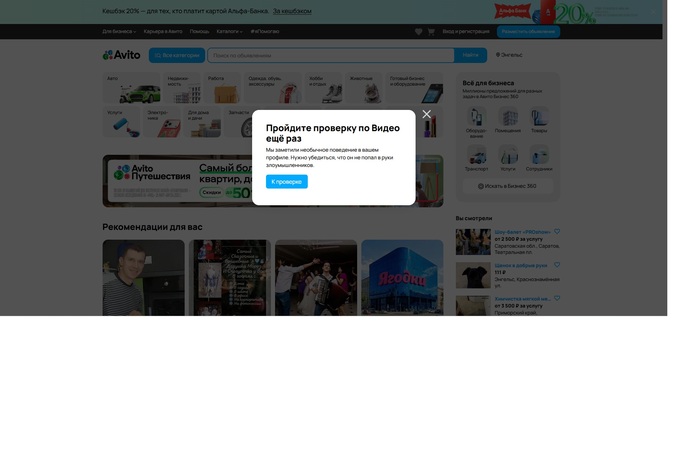Open the Недвижимость category tile
The height and width of the screenshot is (455, 700).
(182, 89)
